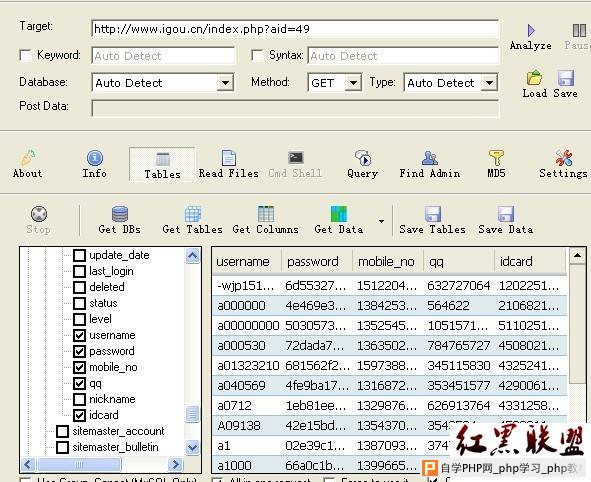591x482 pixels.
Task: Open the About carrot icon
Action: pos(28,158)
